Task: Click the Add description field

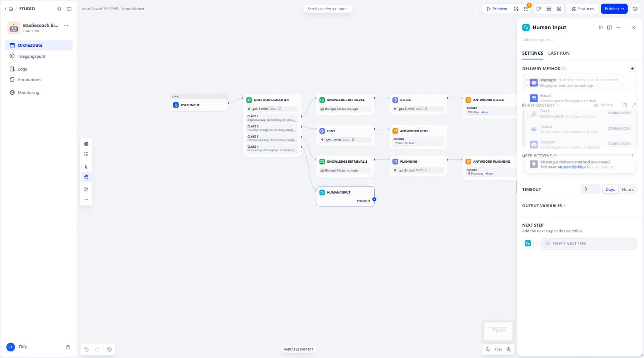Action: 580,40
